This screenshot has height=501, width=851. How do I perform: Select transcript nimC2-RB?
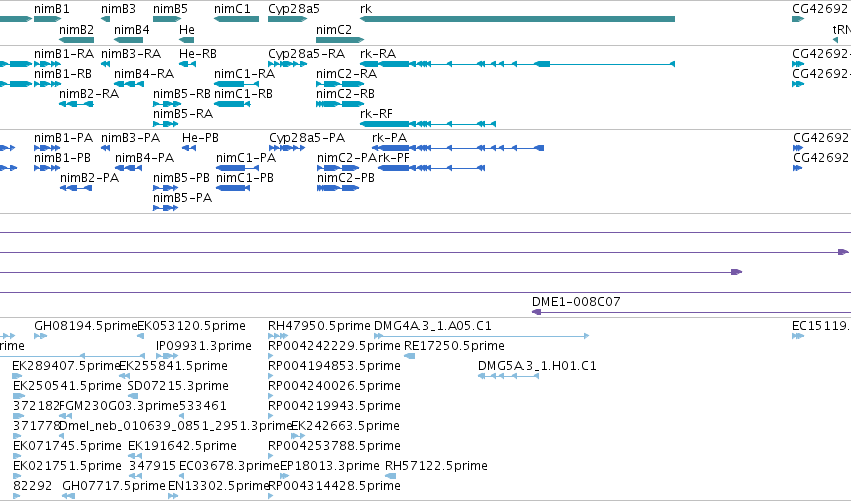click(340, 104)
